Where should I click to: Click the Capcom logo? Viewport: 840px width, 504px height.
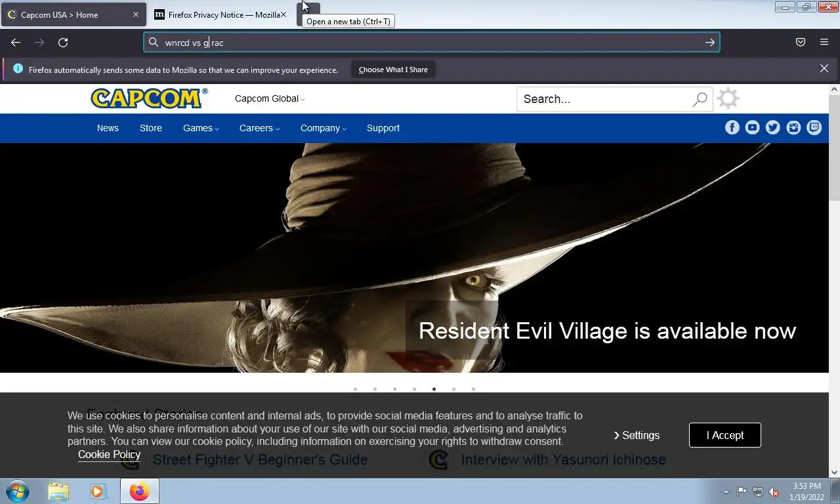[149, 98]
